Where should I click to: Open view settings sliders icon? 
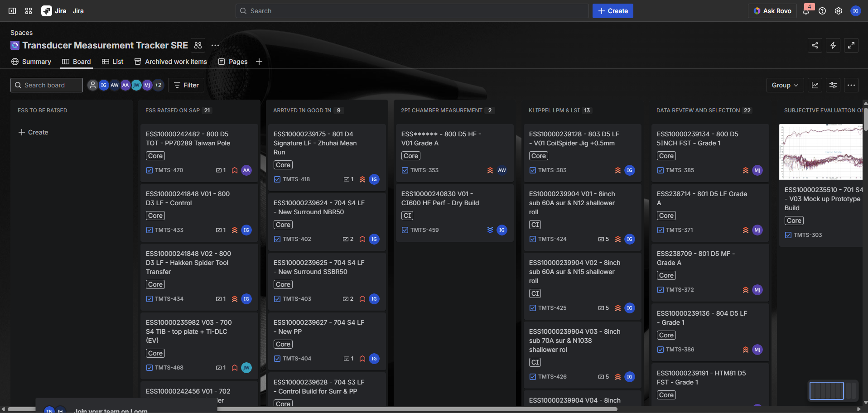833,85
